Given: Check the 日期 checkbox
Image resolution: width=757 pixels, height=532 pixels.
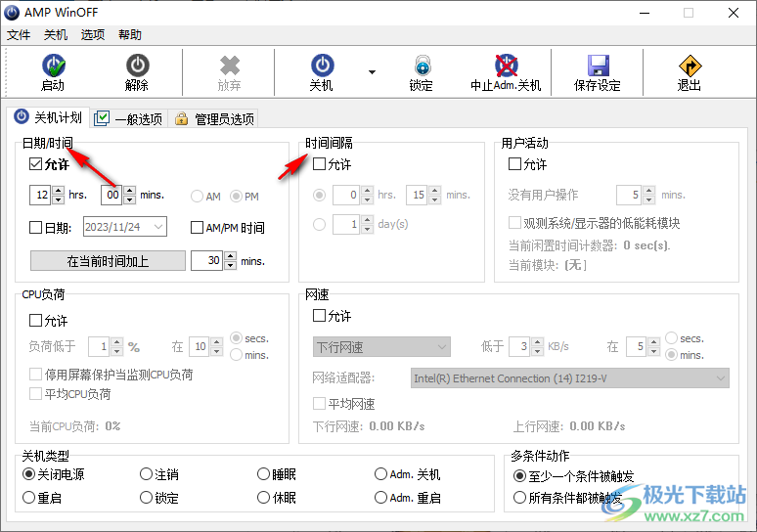Looking at the screenshot, I should coord(36,228).
